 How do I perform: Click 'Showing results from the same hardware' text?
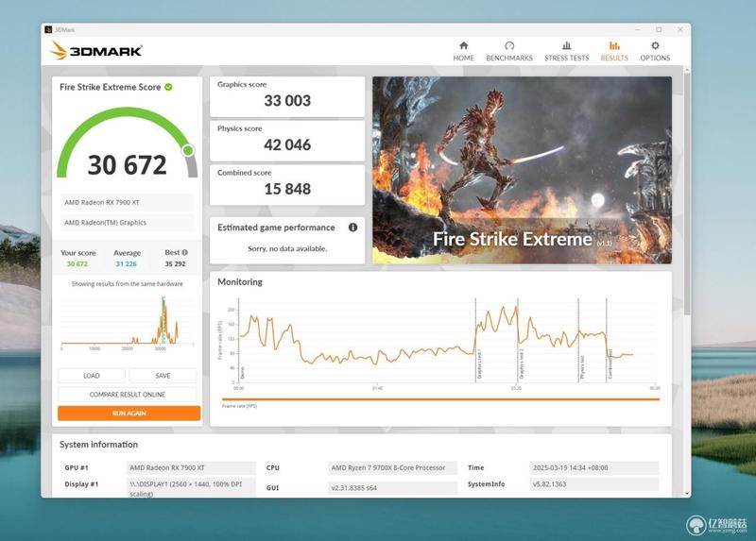point(128,284)
